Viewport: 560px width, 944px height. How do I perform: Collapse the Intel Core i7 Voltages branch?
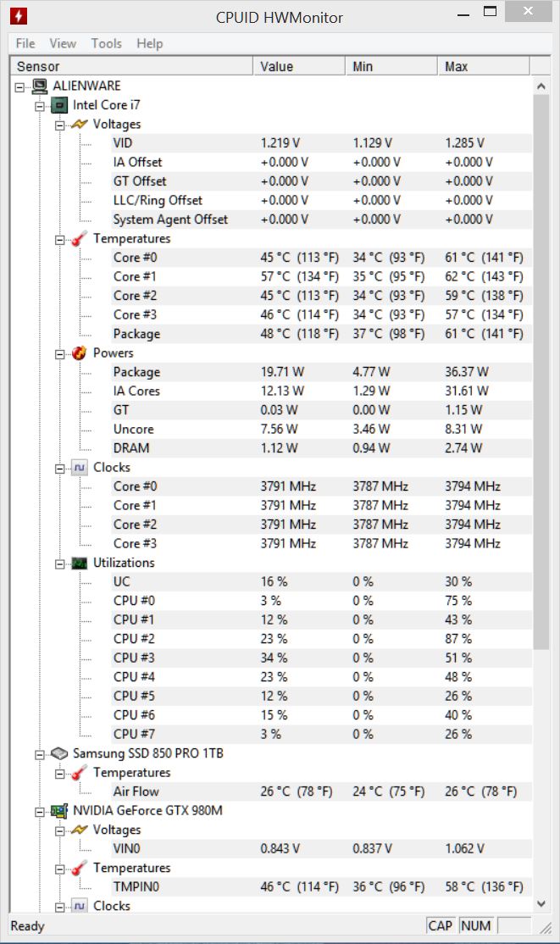[60, 125]
